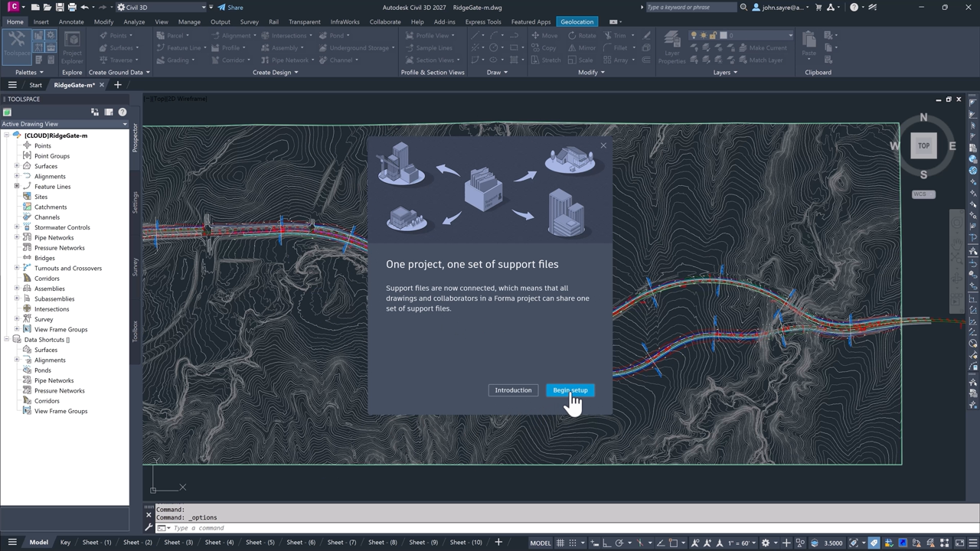
Task: Select the Point Groups tree icon
Action: 27,155
